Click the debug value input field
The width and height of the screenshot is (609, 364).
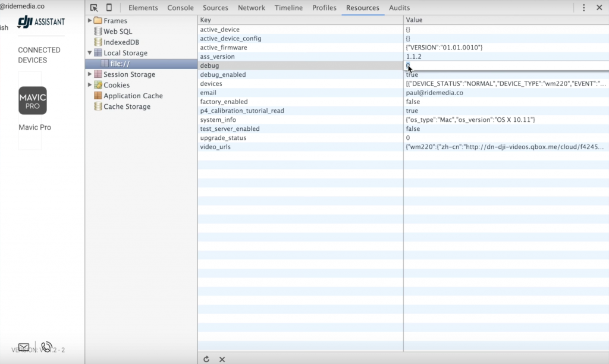tap(506, 65)
